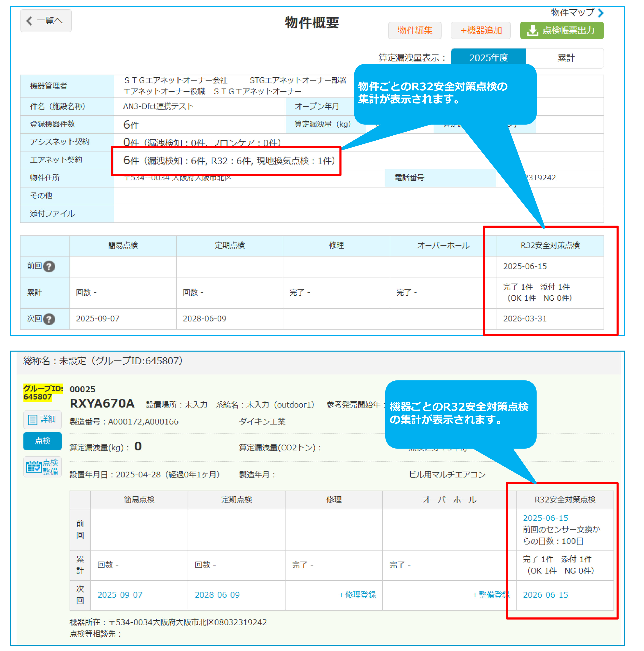The height and width of the screenshot is (651, 644).
Task: Click the +整備登録 link
Action: (x=490, y=595)
